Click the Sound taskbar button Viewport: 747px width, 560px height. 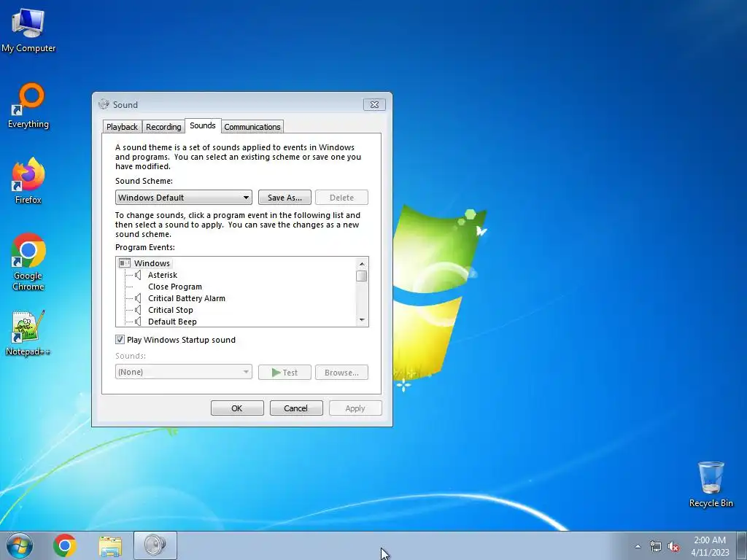coord(155,545)
